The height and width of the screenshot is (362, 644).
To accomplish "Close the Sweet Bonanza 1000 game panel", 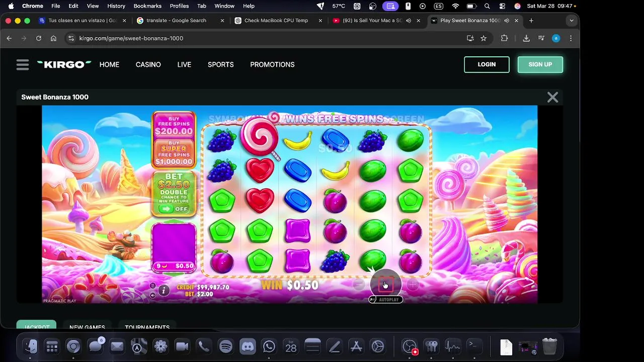I will 552,97.
